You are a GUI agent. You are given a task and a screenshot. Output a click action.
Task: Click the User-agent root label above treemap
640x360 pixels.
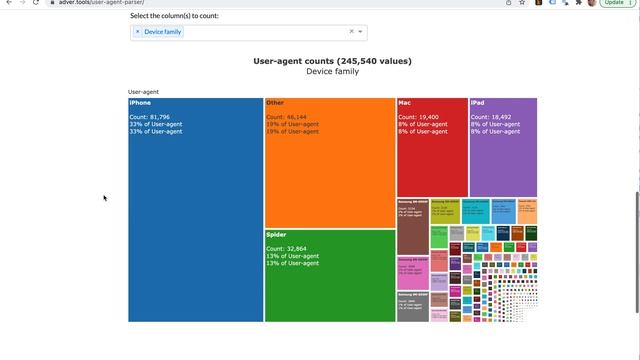click(x=143, y=92)
